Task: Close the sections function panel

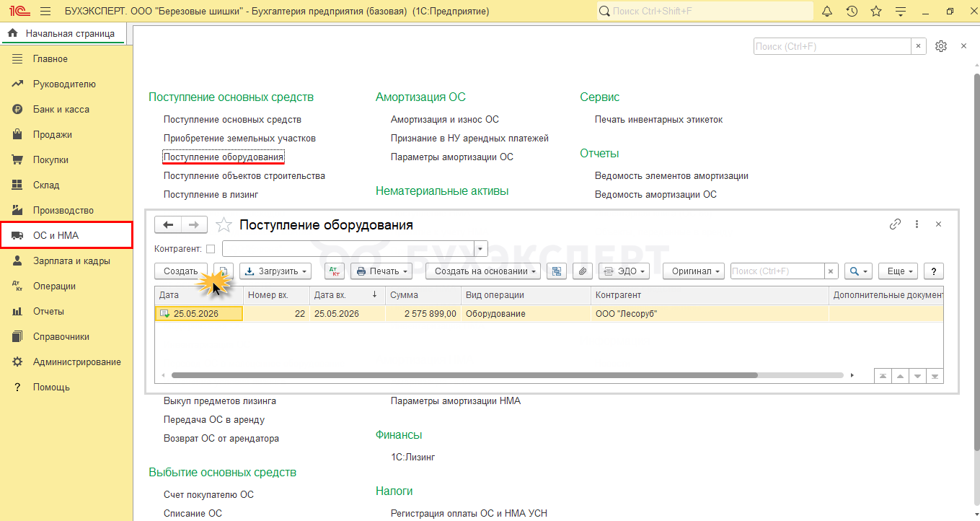Action: click(964, 46)
